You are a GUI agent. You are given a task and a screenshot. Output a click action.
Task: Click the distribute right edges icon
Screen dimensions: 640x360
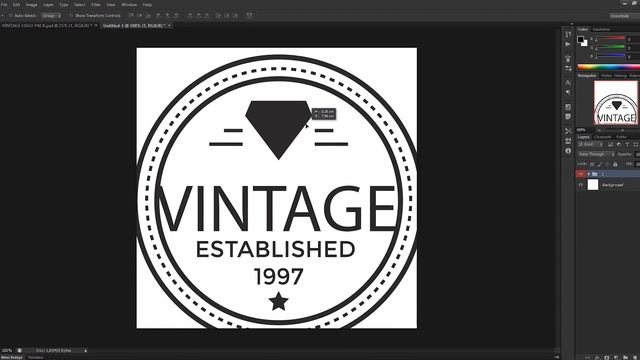(x=236, y=16)
